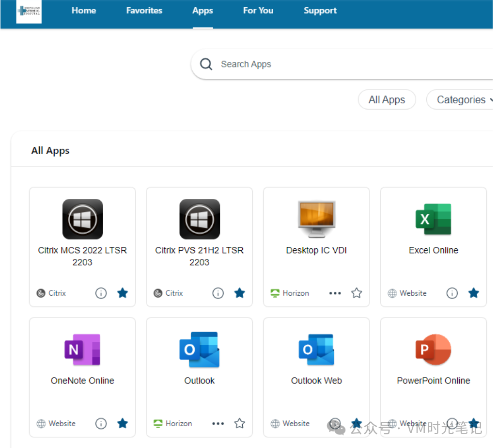This screenshot has height=448, width=498.
Task: Click the Horizon label under Desktop IC VDI
Action: [296, 293]
